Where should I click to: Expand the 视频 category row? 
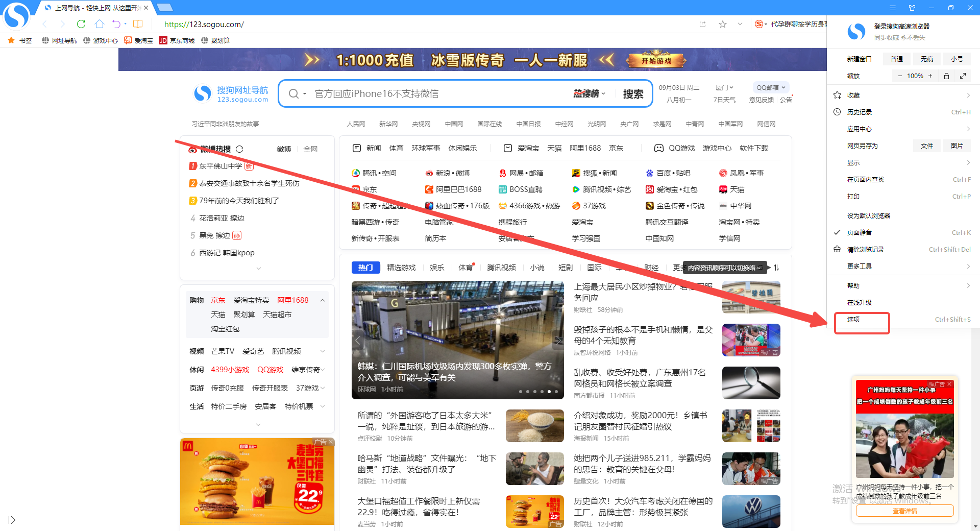click(323, 351)
